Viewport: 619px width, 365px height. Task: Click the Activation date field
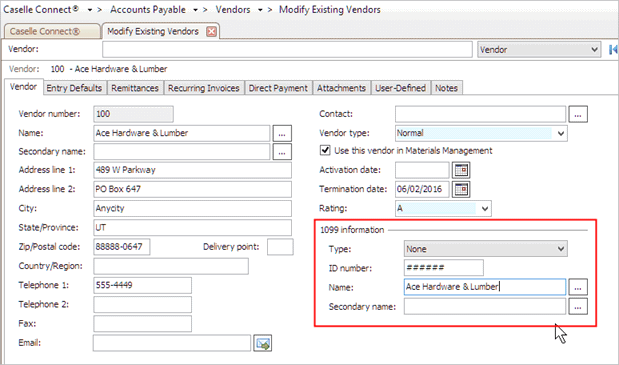pyautogui.click(x=422, y=170)
